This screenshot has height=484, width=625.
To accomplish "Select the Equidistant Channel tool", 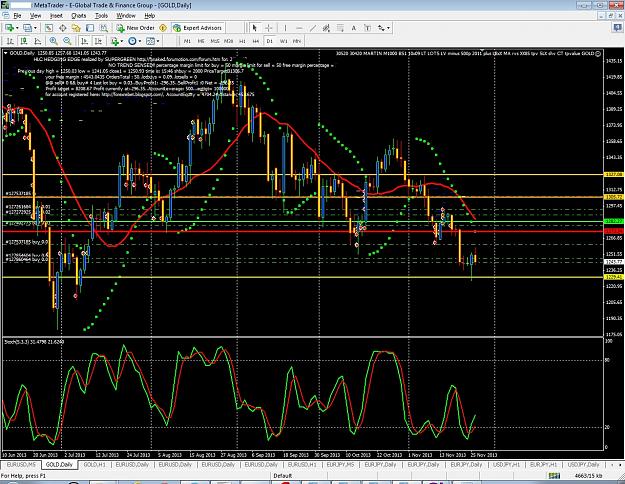I will [x=326, y=28].
